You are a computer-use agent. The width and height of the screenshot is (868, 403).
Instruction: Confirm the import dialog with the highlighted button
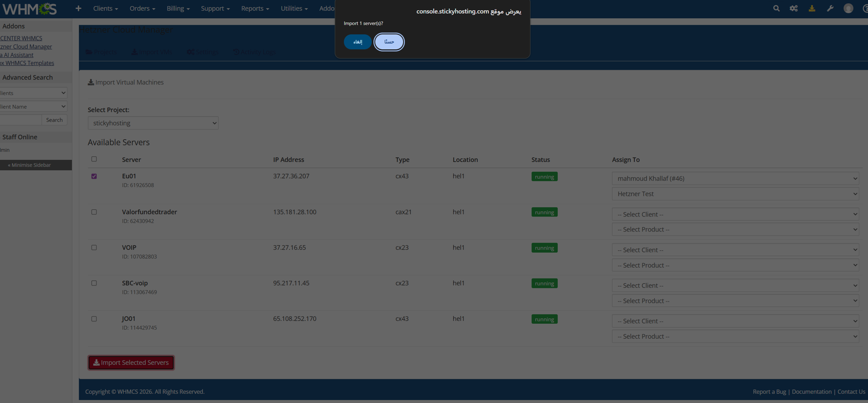pos(389,42)
